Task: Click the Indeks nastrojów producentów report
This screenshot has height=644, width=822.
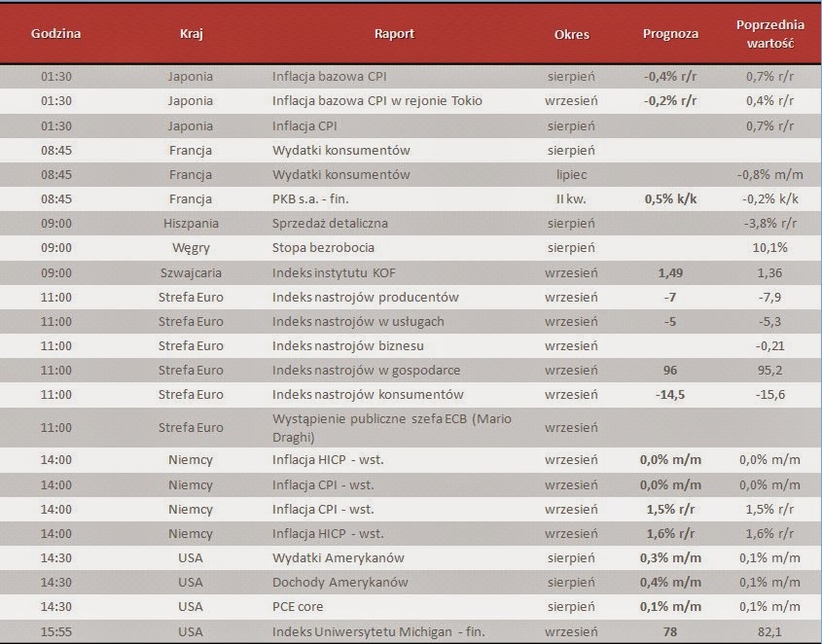Action: [366, 297]
